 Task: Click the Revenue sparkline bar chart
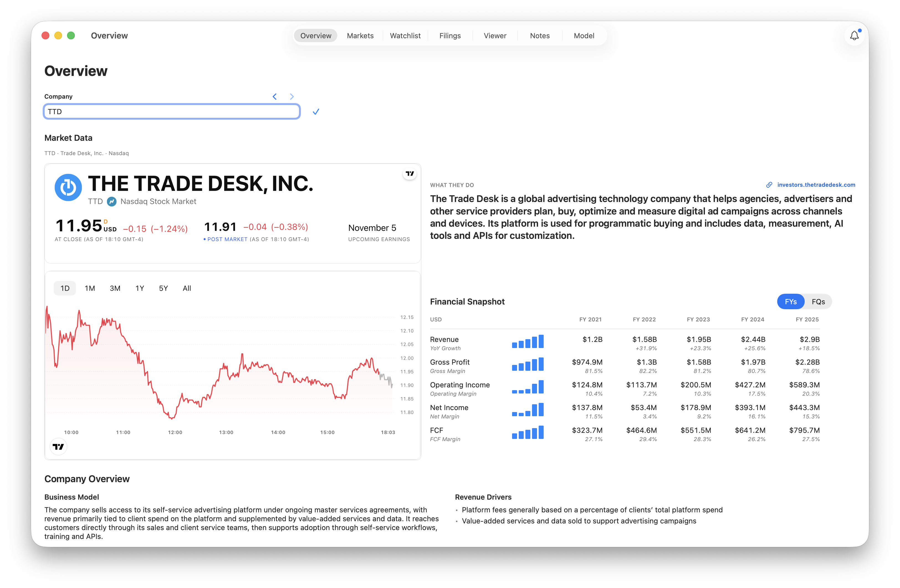tap(528, 341)
